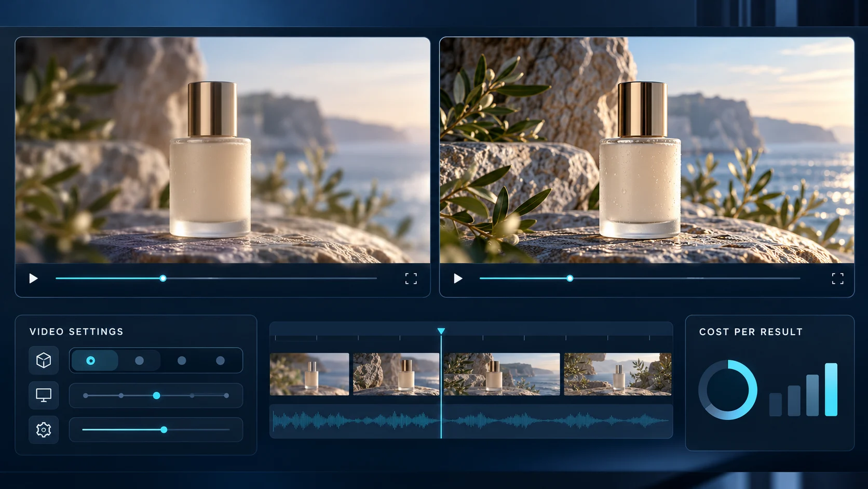Click the right sharp product video frame
Image resolution: width=868 pixels, height=489 pixels.
pyautogui.click(x=647, y=150)
